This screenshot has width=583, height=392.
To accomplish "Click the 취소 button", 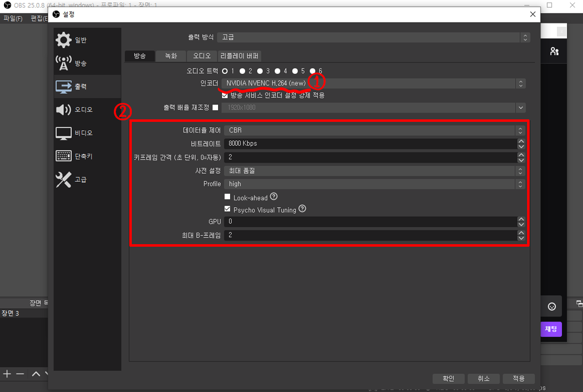I will [x=483, y=379].
